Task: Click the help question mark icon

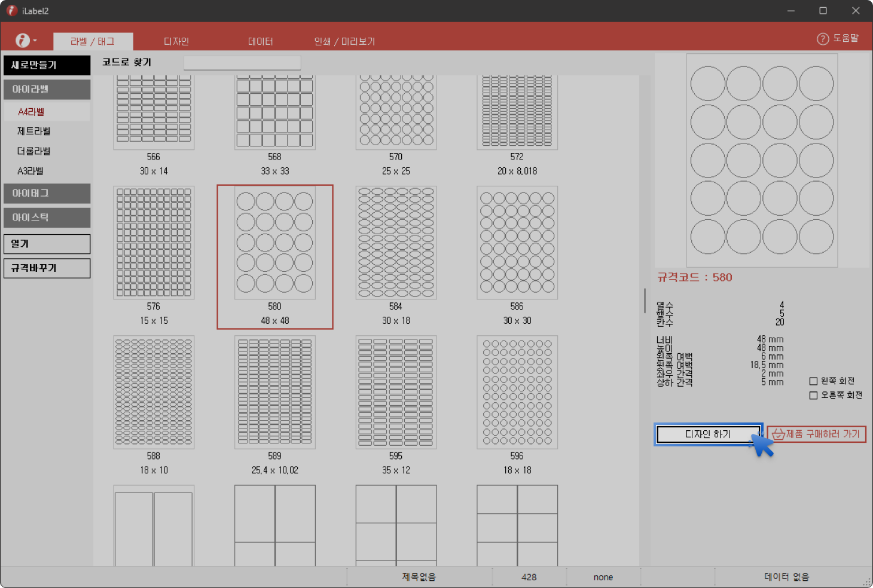Action: 823,39
